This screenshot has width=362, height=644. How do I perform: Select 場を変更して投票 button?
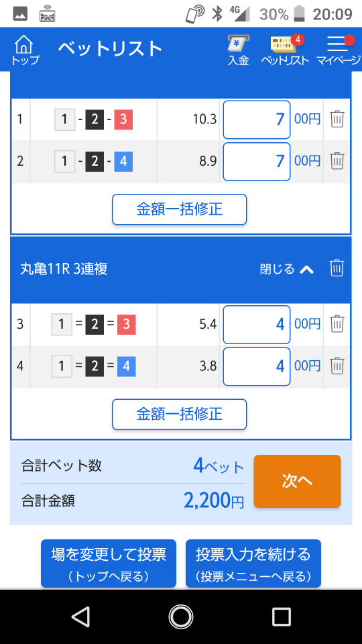pyautogui.click(x=109, y=563)
